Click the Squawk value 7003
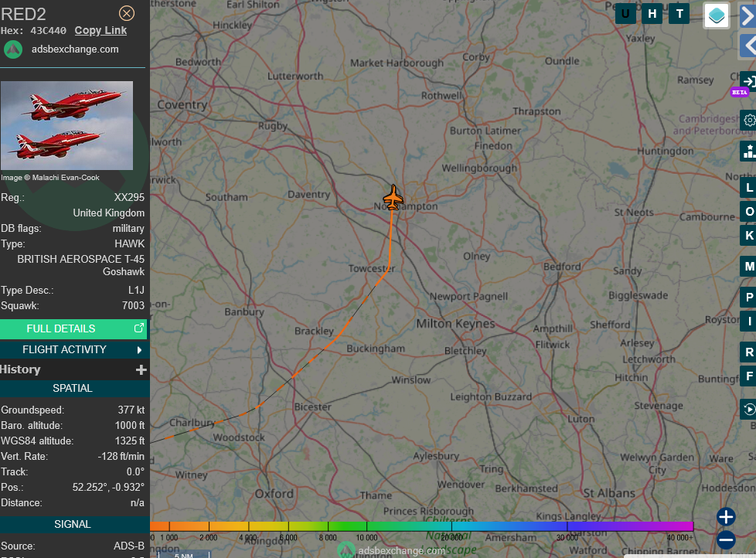This screenshot has height=558, width=756. point(133,305)
